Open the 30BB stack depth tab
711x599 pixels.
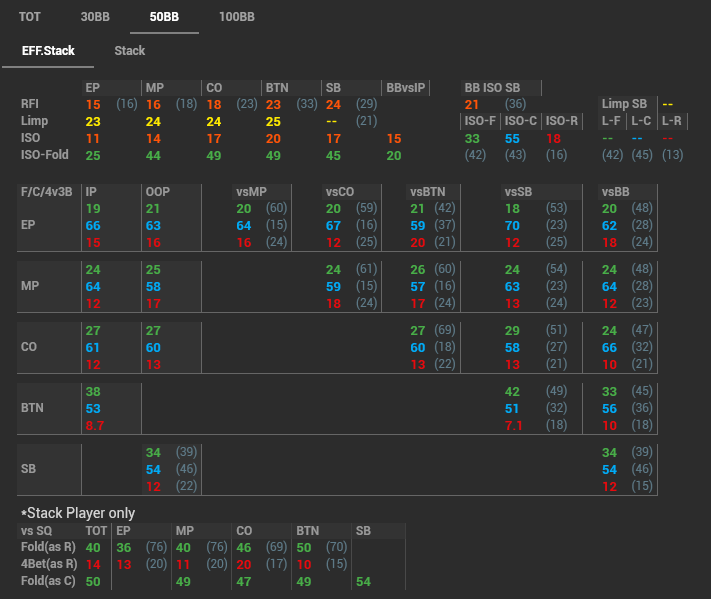click(96, 17)
